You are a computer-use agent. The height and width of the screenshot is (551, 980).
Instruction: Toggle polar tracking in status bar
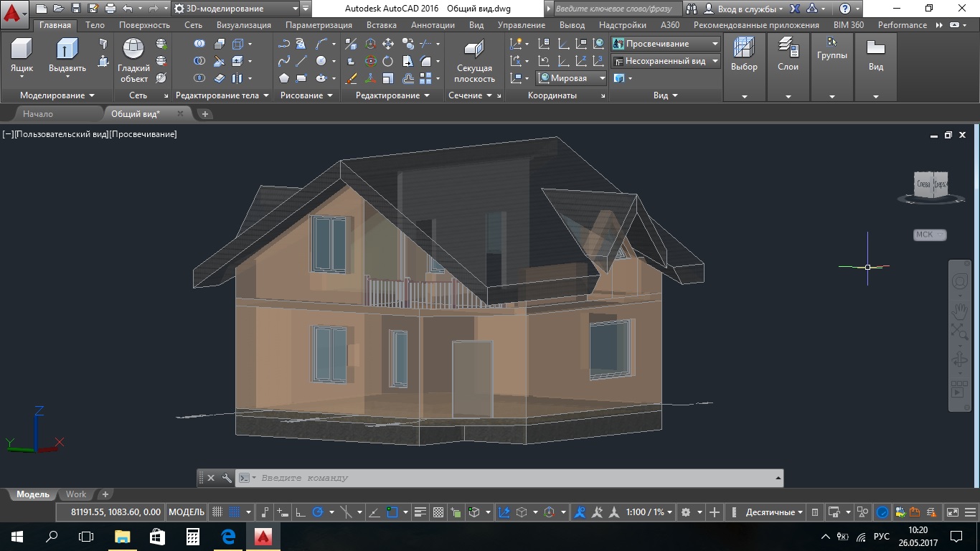[x=318, y=512]
